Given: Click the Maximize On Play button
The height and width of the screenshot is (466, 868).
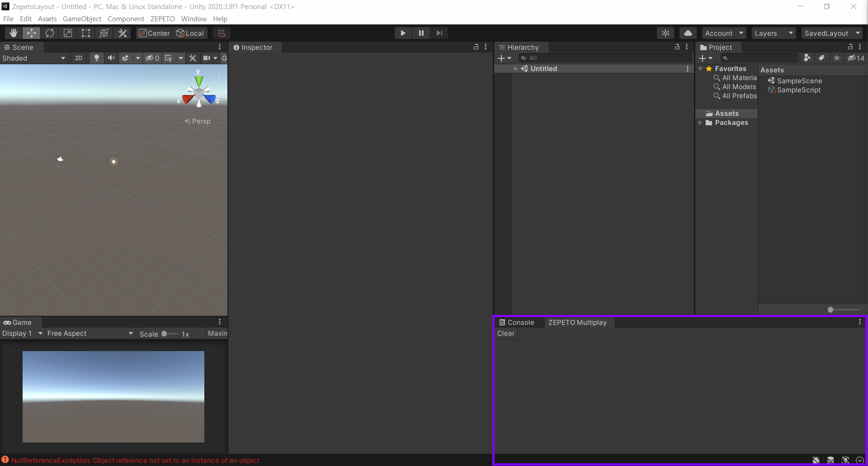Looking at the screenshot, I should 217,333.
